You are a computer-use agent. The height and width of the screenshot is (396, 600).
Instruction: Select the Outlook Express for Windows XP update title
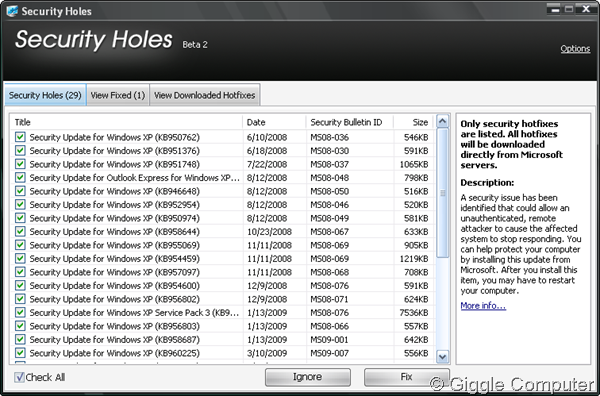coord(135,178)
